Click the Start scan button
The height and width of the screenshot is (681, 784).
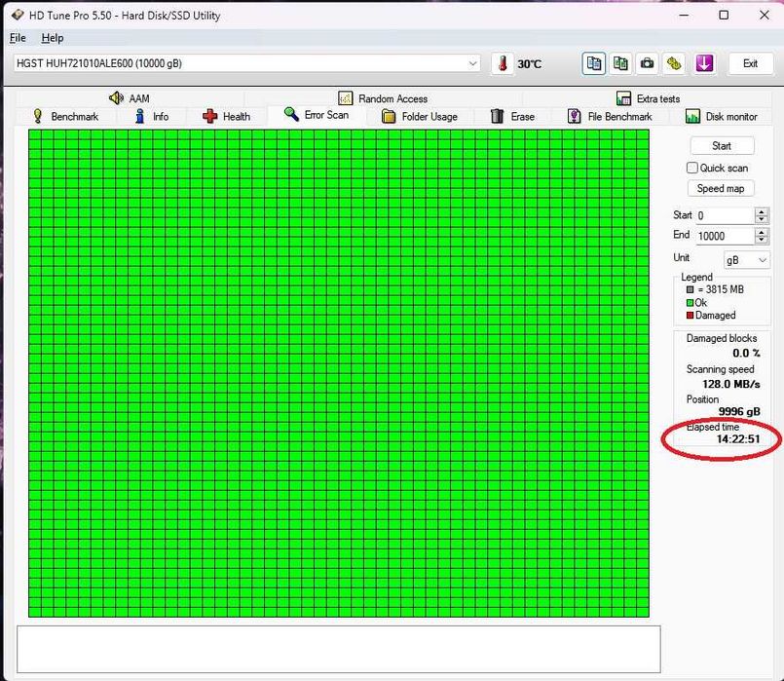(x=722, y=146)
